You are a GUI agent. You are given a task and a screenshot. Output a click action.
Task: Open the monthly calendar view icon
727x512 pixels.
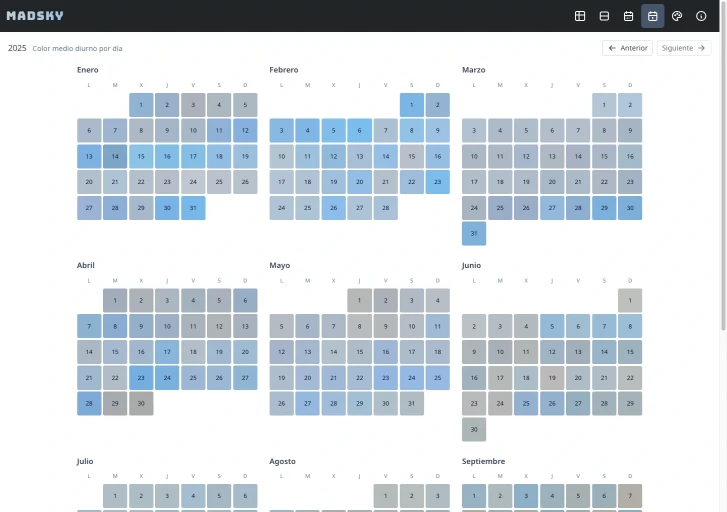pos(628,16)
